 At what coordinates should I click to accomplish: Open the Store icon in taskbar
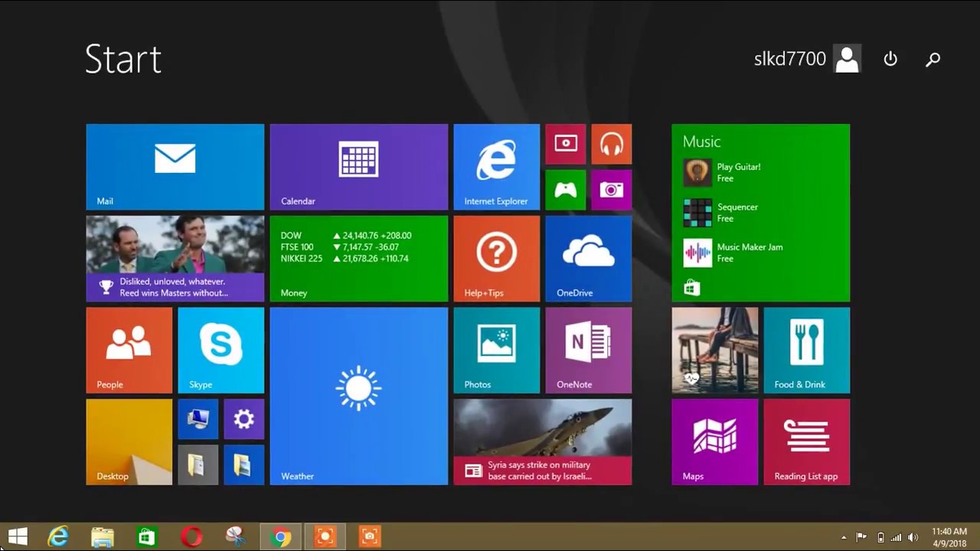147,537
